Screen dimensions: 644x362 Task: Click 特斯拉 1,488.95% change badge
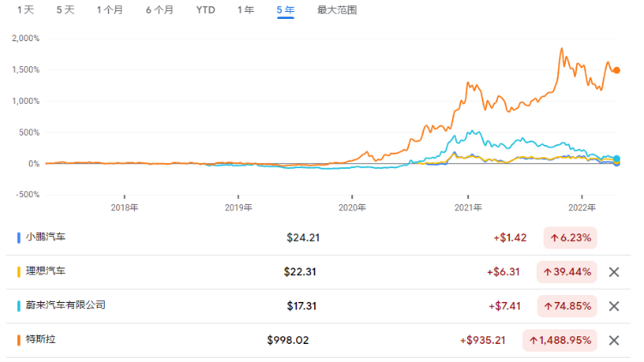pyautogui.click(x=562, y=341)
